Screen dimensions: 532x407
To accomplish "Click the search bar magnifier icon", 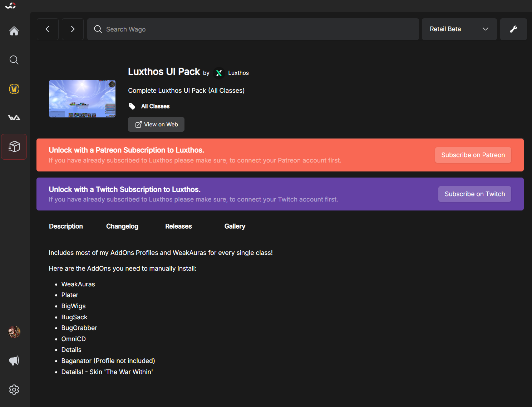I will (98, 29).
